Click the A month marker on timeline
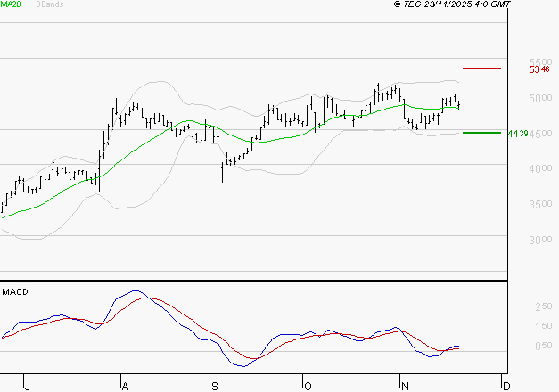The height and width of the screenshot is (392, 559). coord(125,386)
